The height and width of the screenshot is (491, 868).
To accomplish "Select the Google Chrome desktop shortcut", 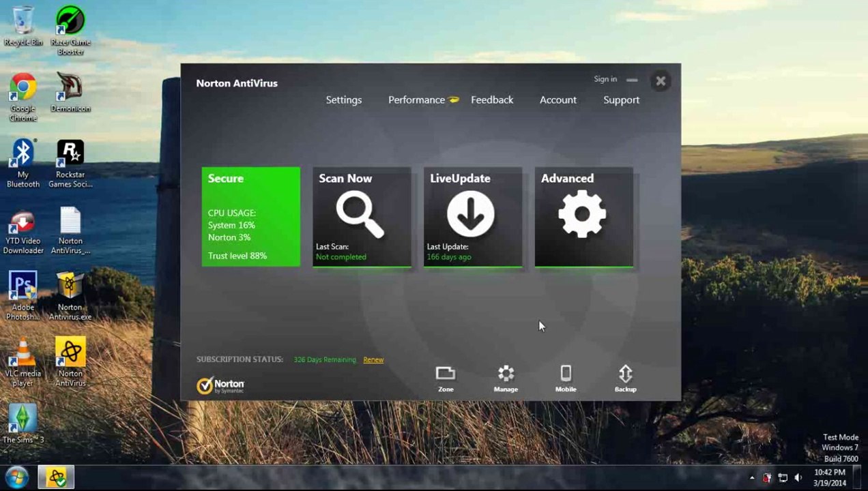I will [x=23, y=98].
